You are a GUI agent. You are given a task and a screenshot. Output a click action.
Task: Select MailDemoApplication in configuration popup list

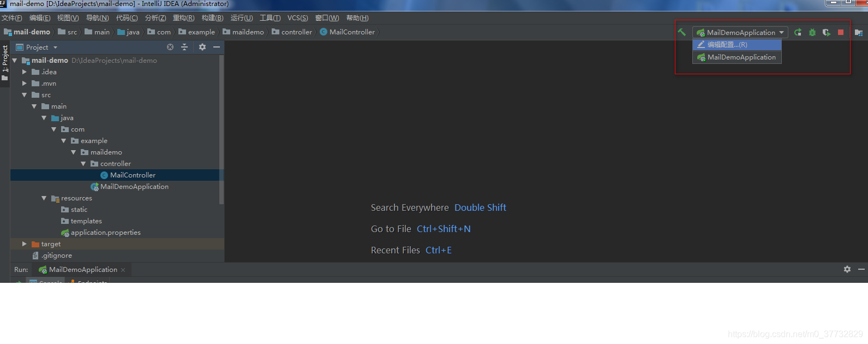tap(737, 57)
